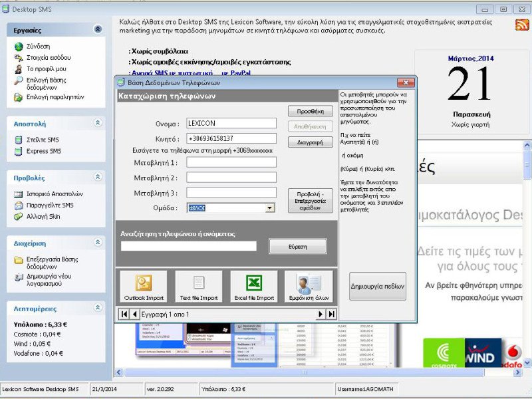
Task: Click the Εύρεση search button
Action: click(297, 247)
